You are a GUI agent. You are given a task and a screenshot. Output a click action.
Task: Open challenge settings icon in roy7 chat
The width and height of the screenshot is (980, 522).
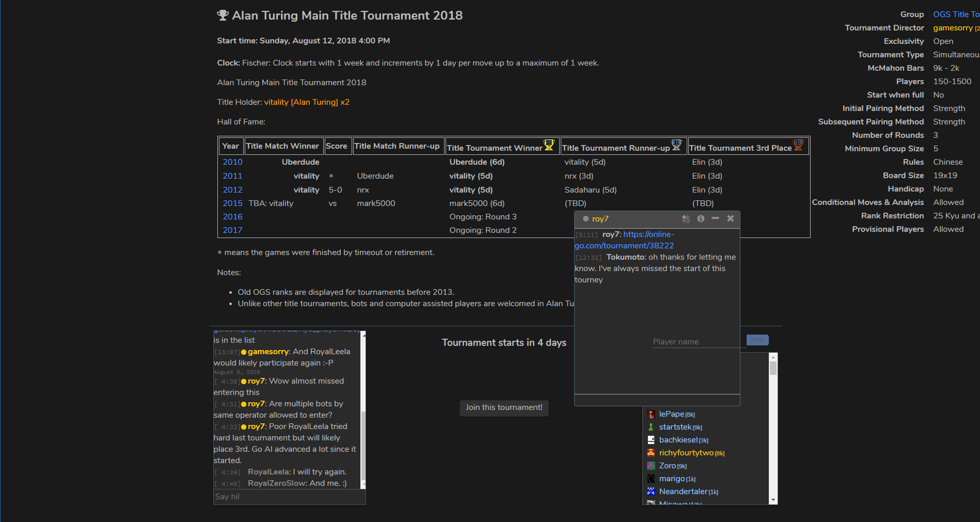686,219
